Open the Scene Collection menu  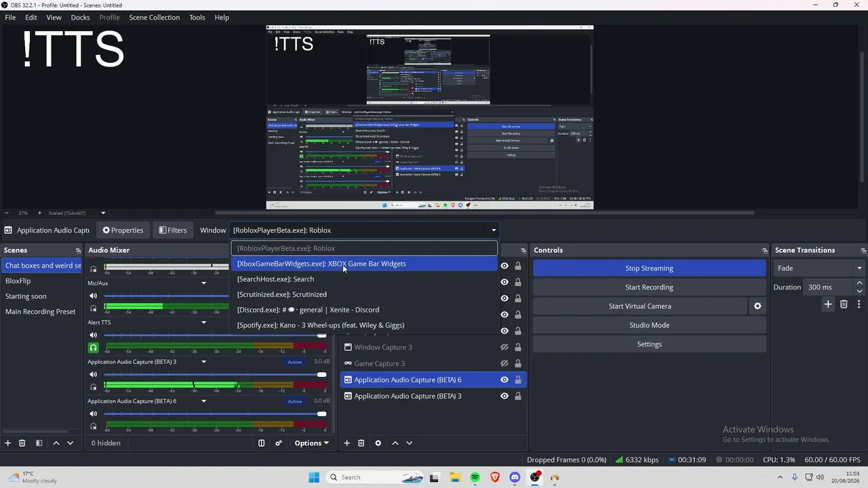(x=155, y=18)
